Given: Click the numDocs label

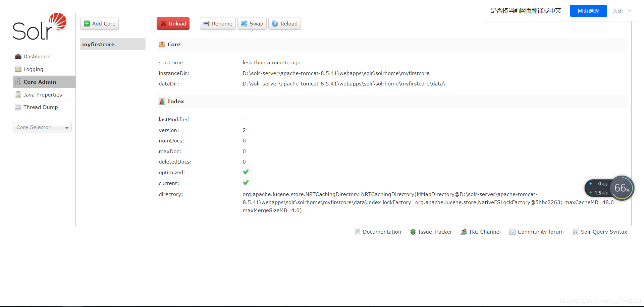Looking at the screenshot, I should [171, 141].
